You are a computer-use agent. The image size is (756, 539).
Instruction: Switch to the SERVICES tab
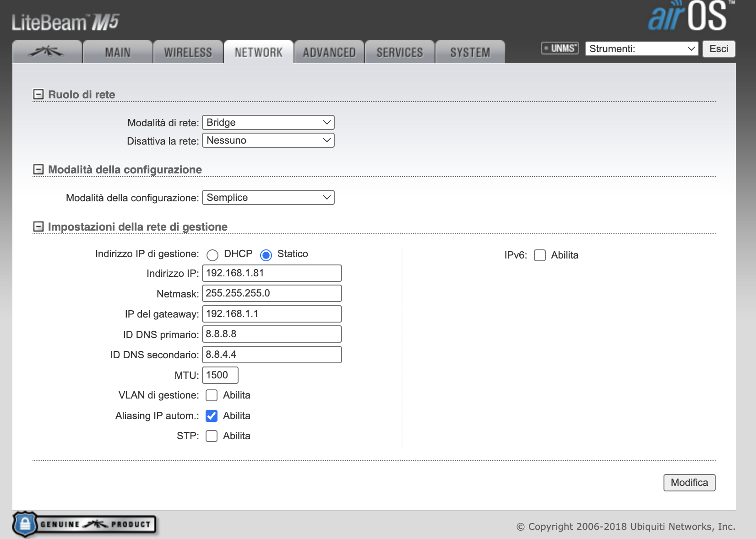click(x=400, y=53)
